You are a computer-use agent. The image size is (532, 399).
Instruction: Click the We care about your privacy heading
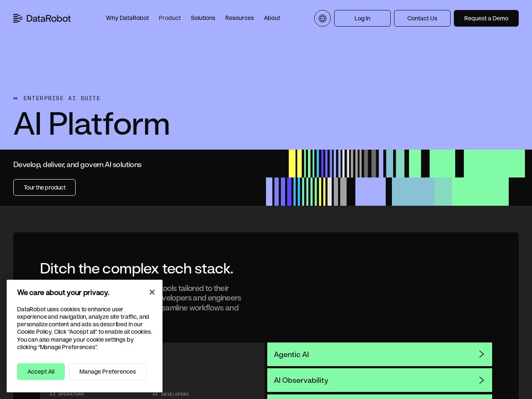(x=63, y=293)
